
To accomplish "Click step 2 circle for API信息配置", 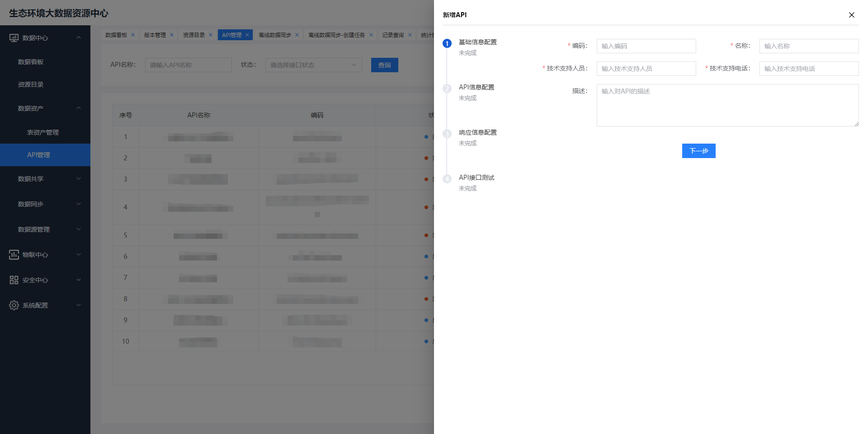I will tap(447, 89).
